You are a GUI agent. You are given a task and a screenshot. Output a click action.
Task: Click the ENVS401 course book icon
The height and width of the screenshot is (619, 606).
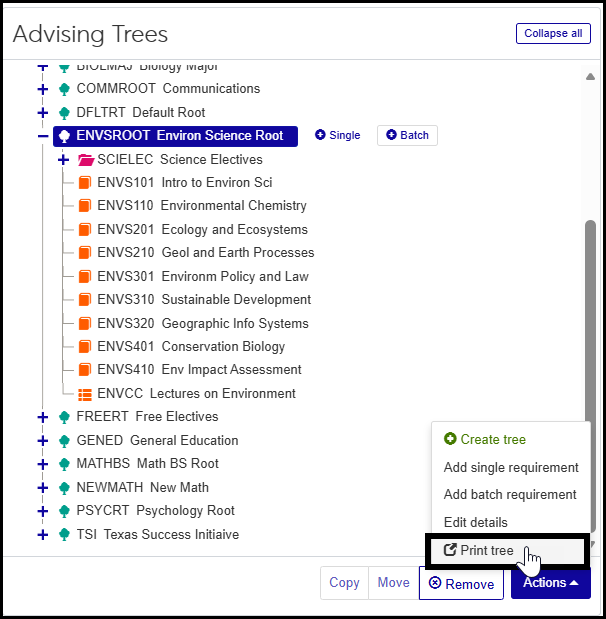coord(85,347)
